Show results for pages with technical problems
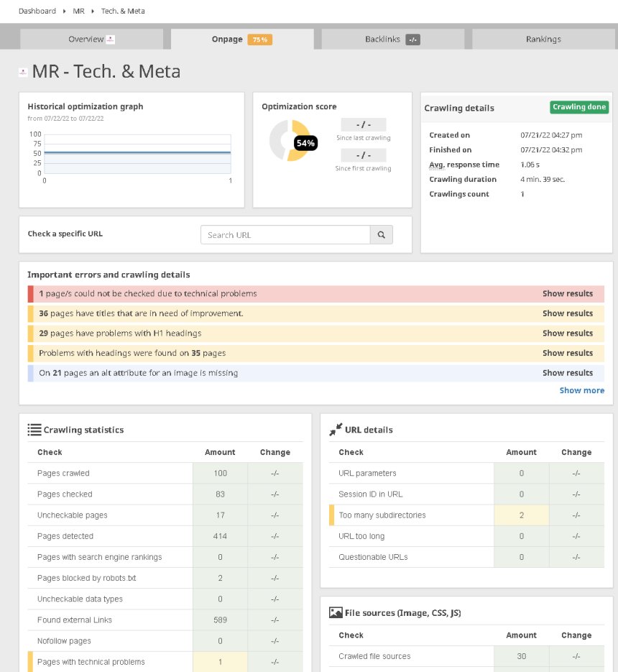The image size is (618, 672). click(567, 293)
